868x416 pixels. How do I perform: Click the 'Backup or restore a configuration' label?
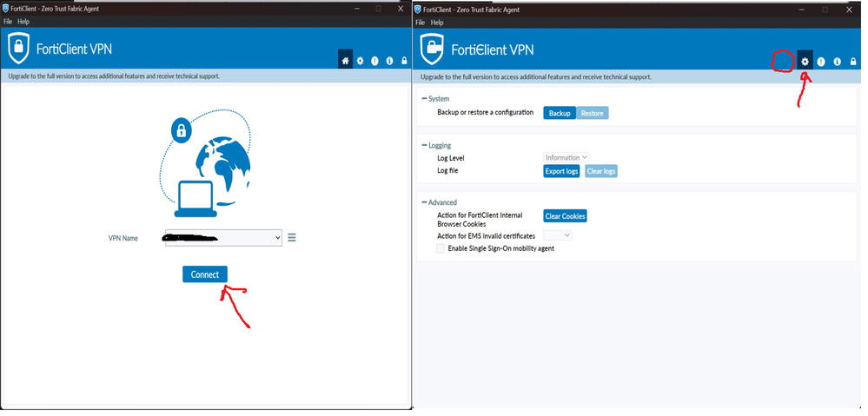[486, 112]
